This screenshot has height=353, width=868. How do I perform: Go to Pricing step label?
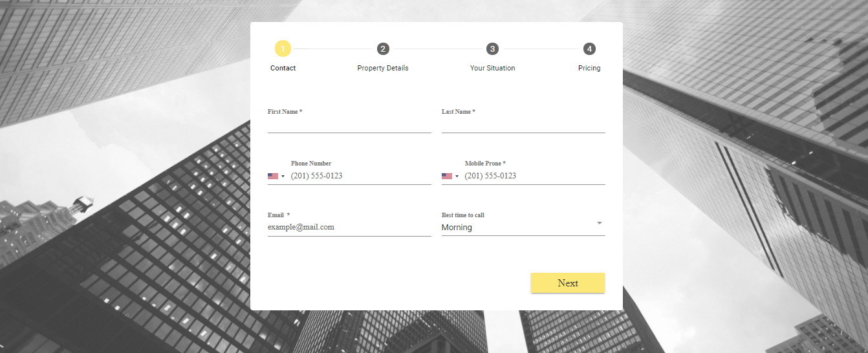[589, 68]
